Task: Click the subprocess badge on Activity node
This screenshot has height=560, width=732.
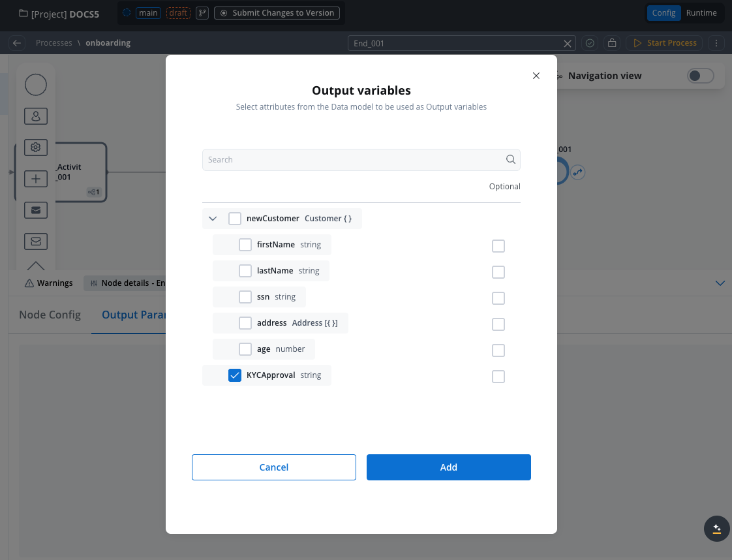Action: (94, 192)
